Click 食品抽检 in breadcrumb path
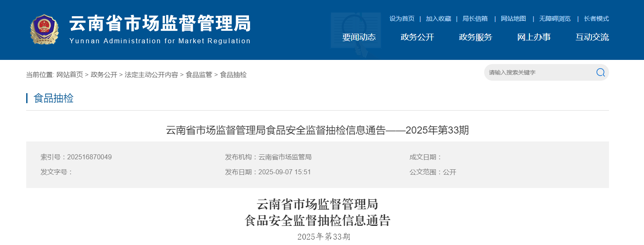 pos(233,75)
